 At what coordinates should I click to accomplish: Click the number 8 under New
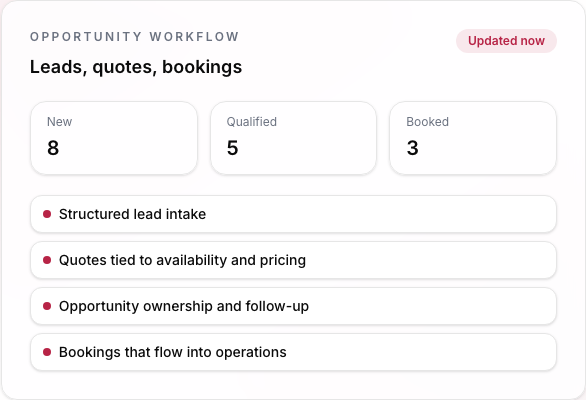(x=53, y=148)
